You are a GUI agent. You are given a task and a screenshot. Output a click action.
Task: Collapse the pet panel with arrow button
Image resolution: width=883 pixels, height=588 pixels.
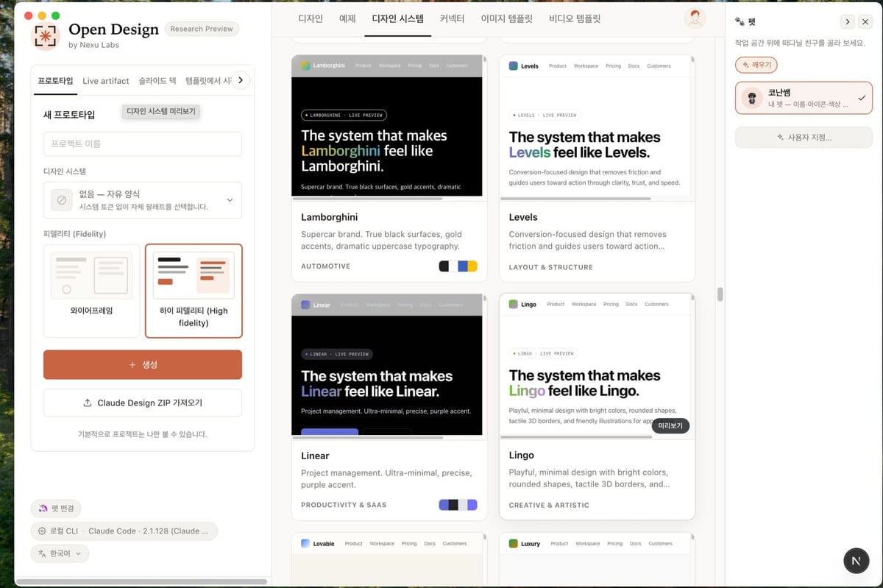point(848,22)
